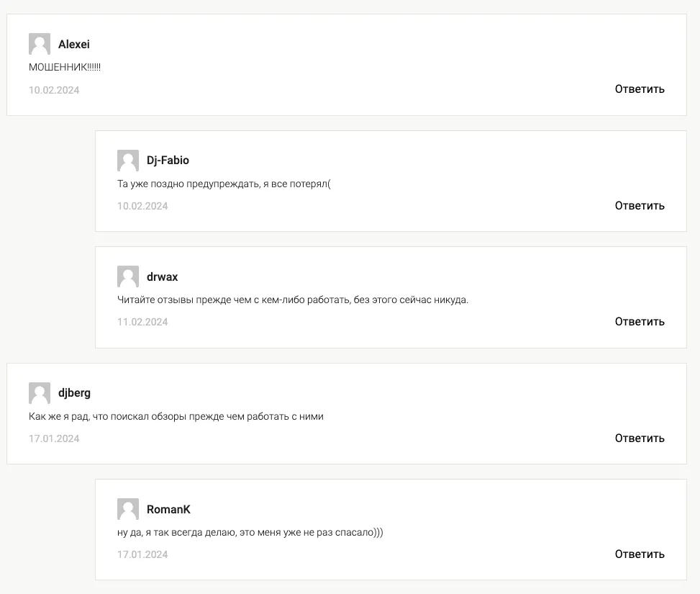Image resolution: width=700 pixels, height=594 pixels.
Task: Click Alexei's avatar icon
Action: (x=40, y=44)
